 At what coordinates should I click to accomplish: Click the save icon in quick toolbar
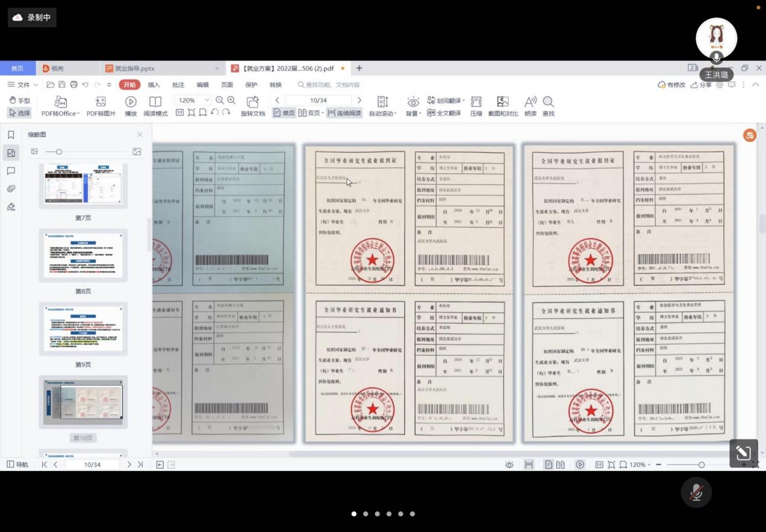(62, 85)
